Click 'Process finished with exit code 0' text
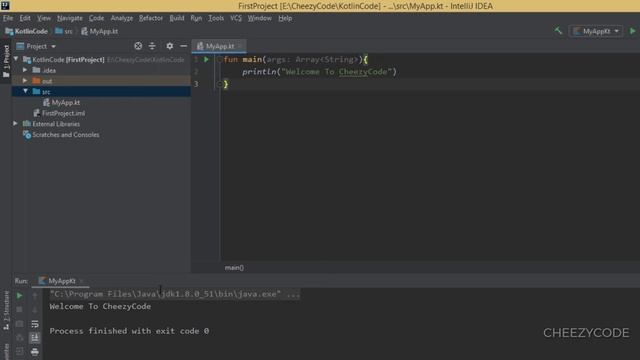 (129, 331)
